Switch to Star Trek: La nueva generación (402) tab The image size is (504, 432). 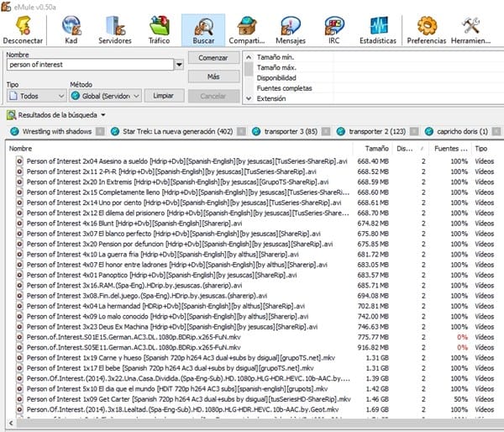[x=178, y=131]
